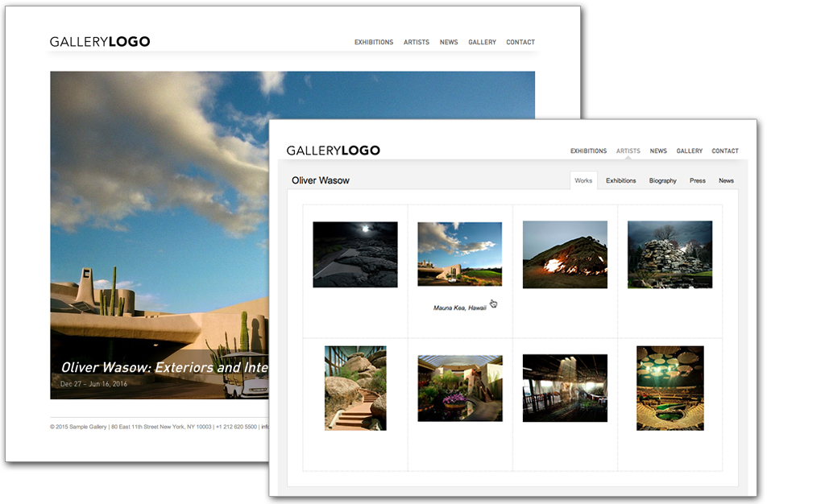Open the CONTACT page from the navigation

(725, 151)
